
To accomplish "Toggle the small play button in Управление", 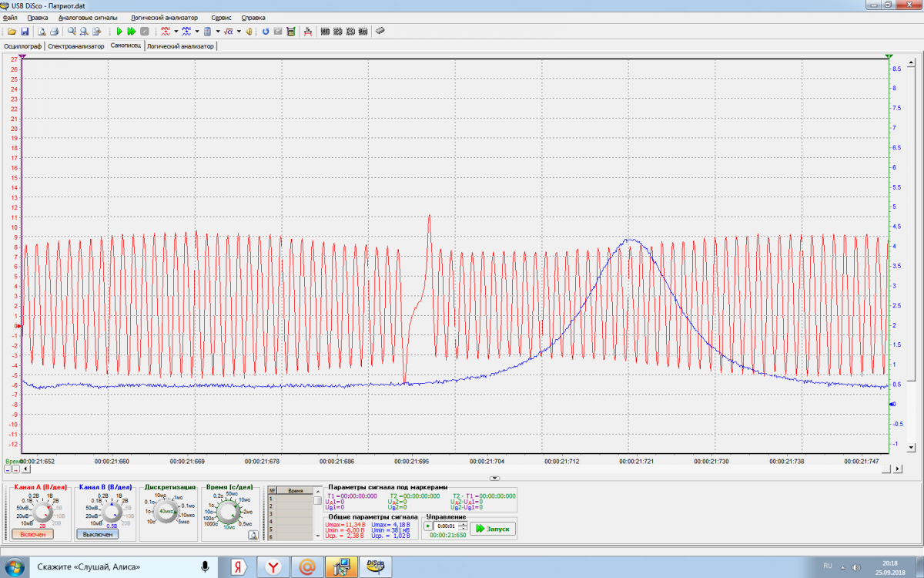I will click(428, 526).
